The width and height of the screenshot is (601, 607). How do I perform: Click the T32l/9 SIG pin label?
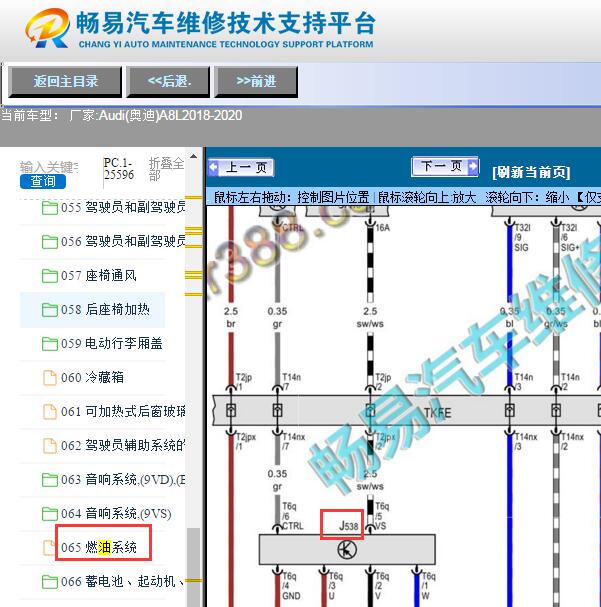(x=522, y=237)
